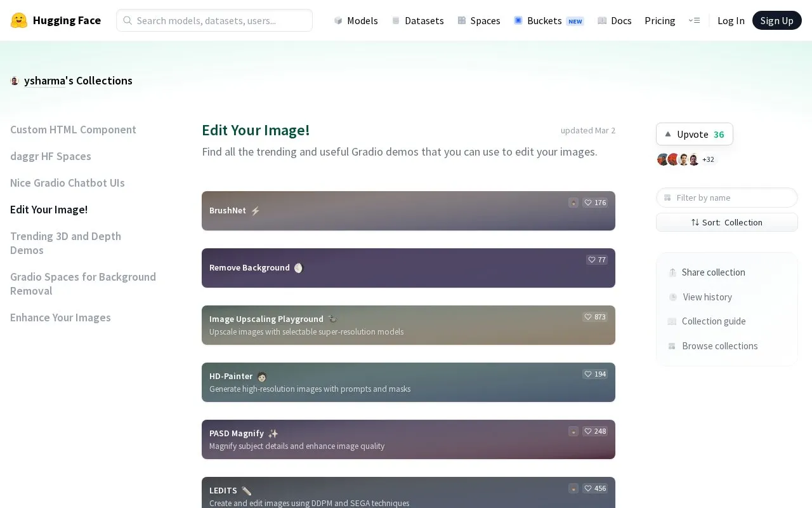Like BrushNet via its 176 heart

595,203
